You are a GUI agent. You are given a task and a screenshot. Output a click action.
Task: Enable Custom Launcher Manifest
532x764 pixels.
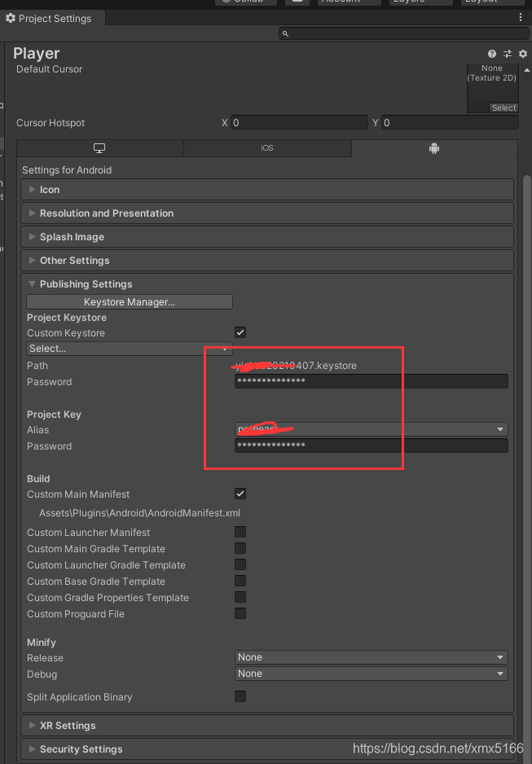(x=240, y=532)
